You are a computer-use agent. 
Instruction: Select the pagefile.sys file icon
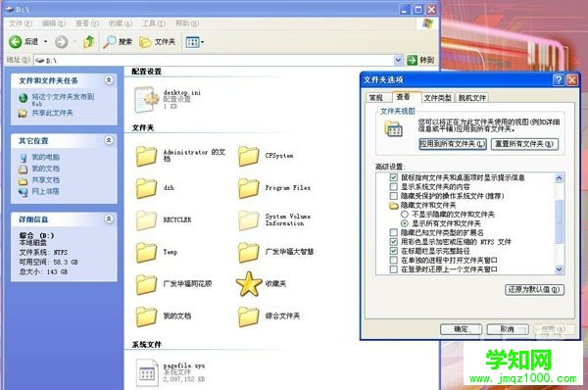[x=147, y=372]
